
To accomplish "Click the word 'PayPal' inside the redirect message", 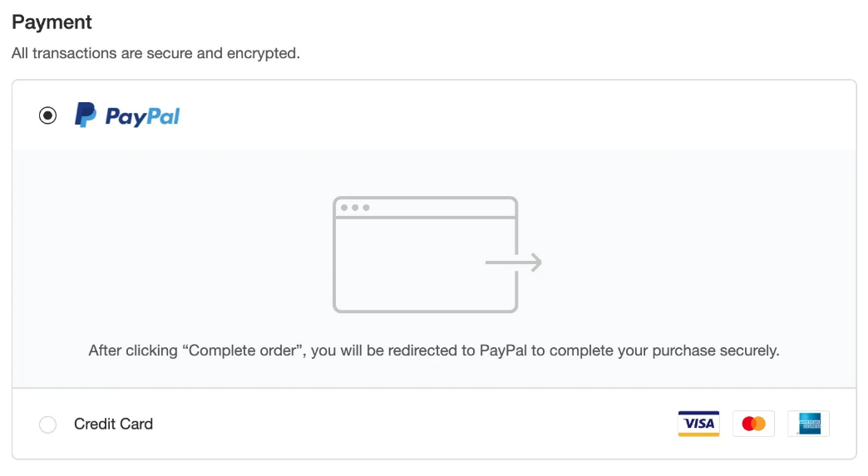I will [x=503, y=351].
